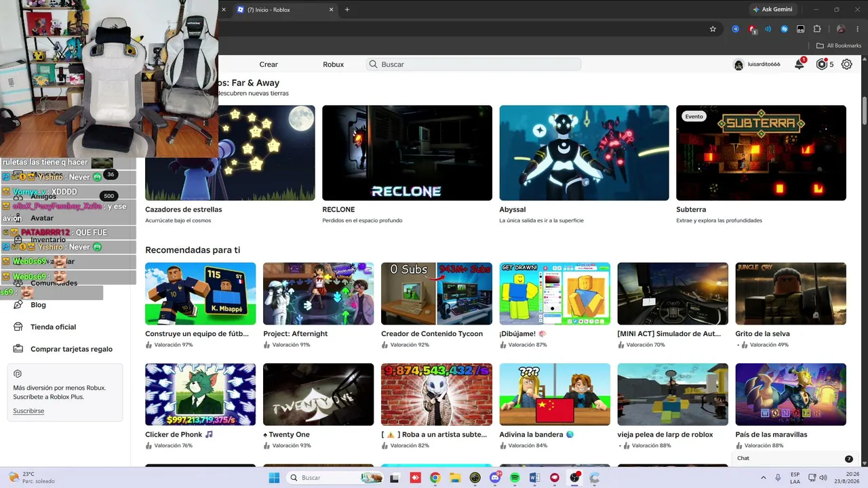The height and width of the screenshot is (488, 868).
Task: Open Grito de la selva game
Action: [790, 293]
